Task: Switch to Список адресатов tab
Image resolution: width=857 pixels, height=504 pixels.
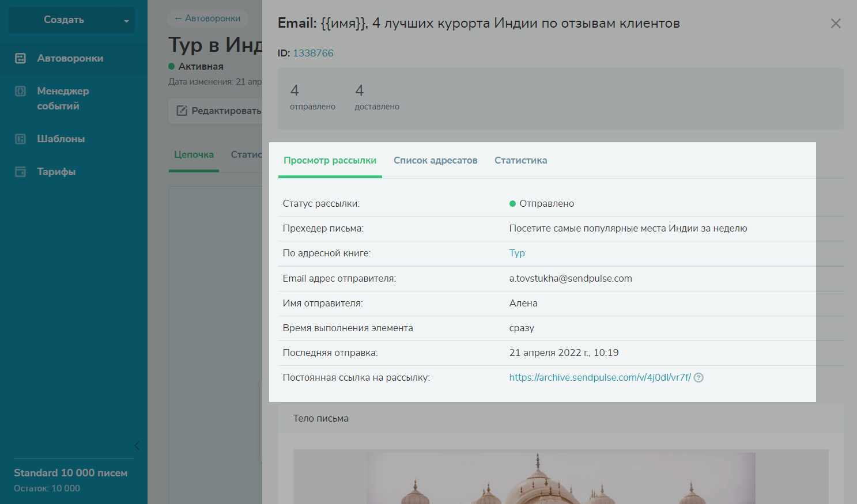Action: click(x=435, y=161)
